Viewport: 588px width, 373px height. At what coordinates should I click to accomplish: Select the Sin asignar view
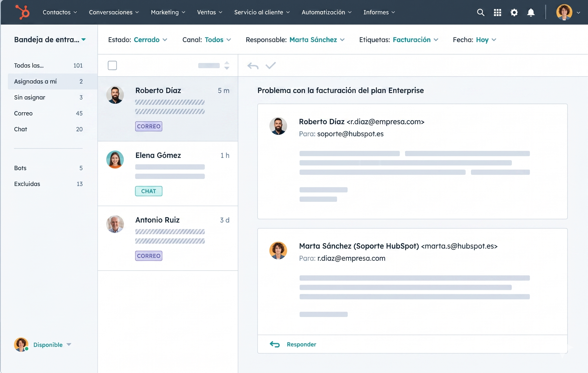pos(48,97)
